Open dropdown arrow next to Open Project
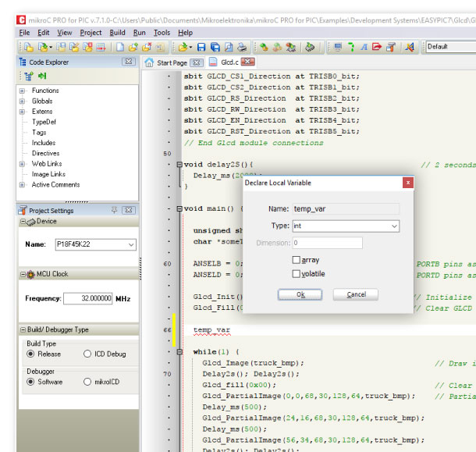The image size is (476, 452). (51, 47)
